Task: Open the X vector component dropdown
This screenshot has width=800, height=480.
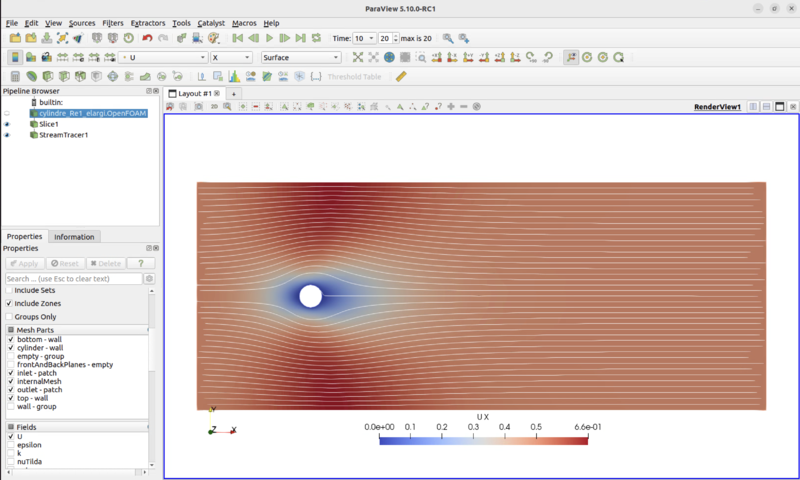Action: 232,58
